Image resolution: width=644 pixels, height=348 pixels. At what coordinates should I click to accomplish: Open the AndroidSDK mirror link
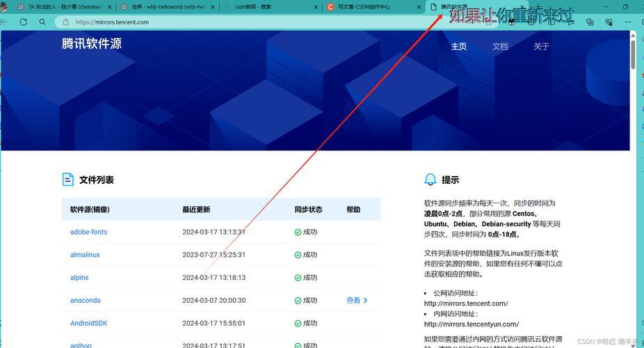coord(89,324)
